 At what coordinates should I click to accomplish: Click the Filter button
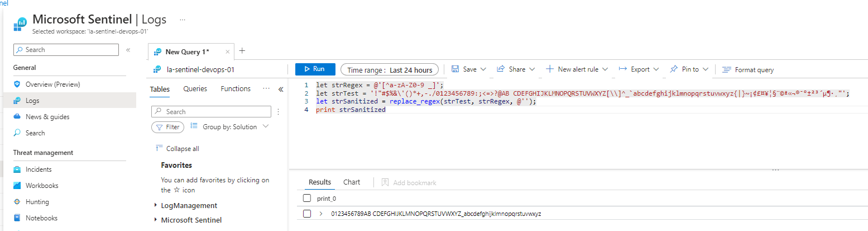(x=167, y=127)
